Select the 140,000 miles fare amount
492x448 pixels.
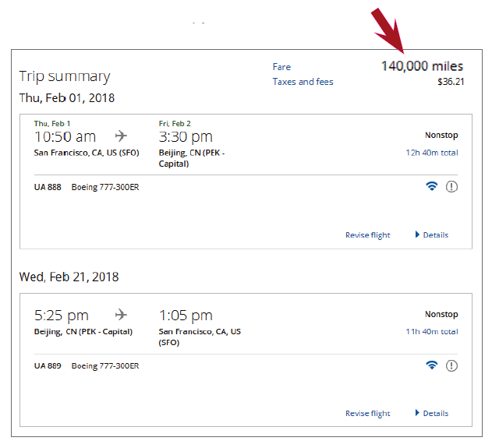click(x=423, y=66)
